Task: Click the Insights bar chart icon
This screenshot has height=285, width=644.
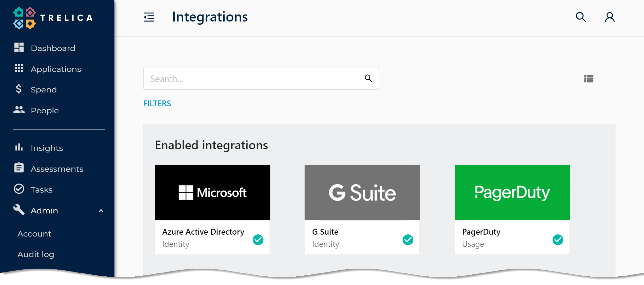Action: (19, 147)
